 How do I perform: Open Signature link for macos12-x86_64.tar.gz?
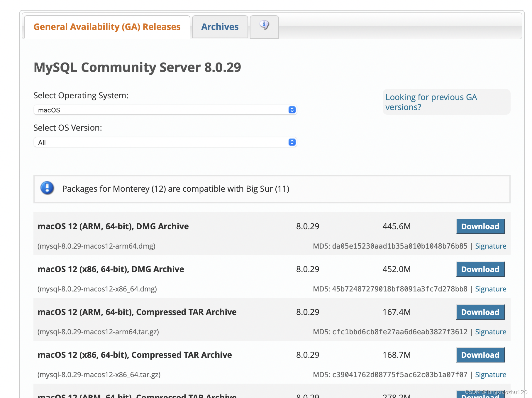491,375
